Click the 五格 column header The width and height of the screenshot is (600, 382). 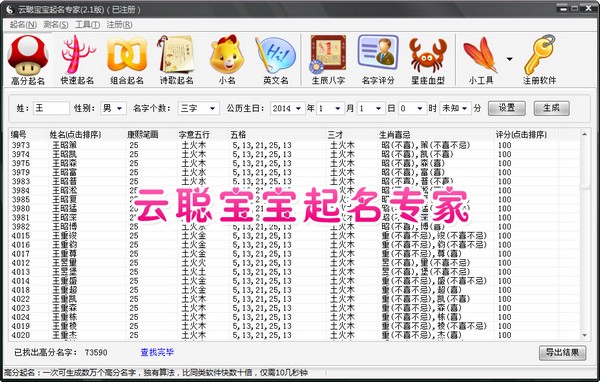(x=238, y=135)
